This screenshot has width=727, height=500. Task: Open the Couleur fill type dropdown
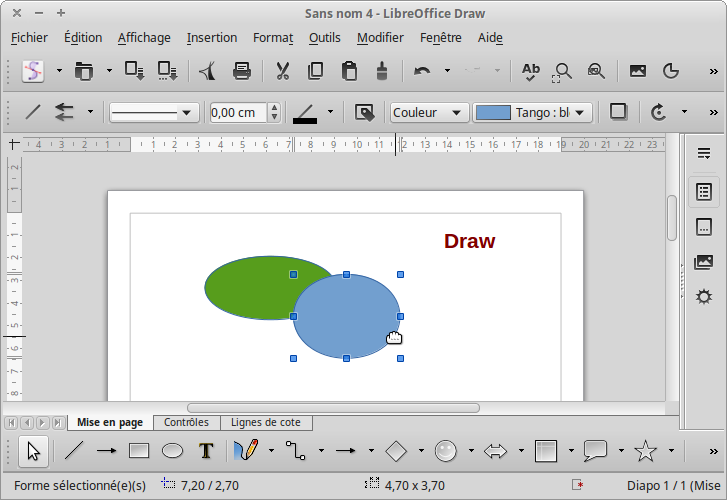(429, 112)
